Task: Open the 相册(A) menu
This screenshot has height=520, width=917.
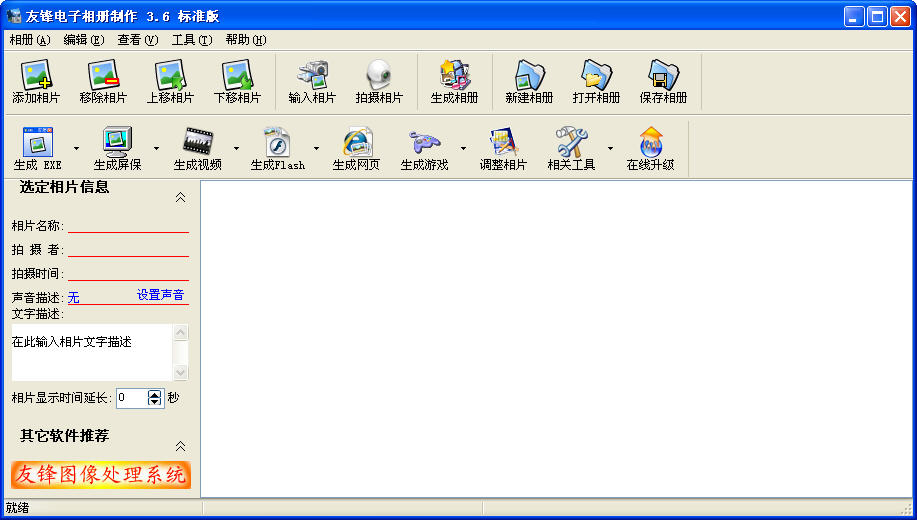Action: pyautogui.click(x=29, y=40)
